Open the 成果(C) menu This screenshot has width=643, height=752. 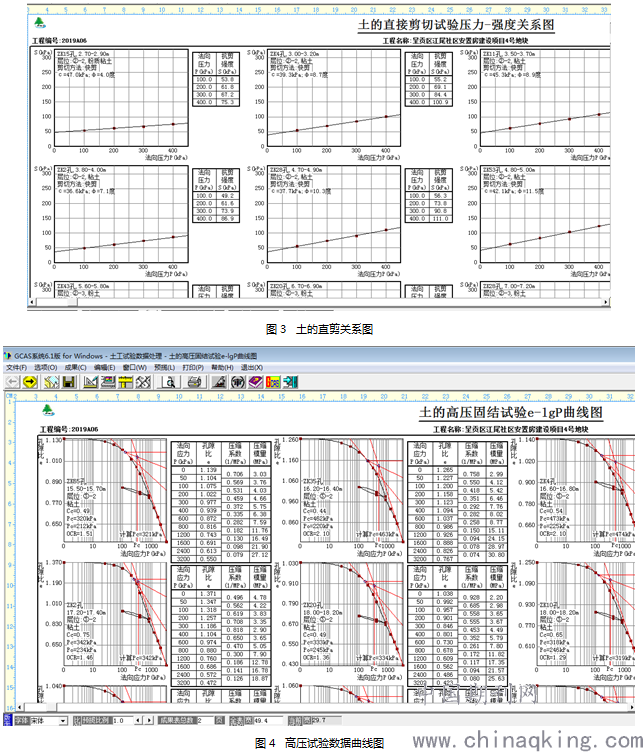click(x=76, y=367)
